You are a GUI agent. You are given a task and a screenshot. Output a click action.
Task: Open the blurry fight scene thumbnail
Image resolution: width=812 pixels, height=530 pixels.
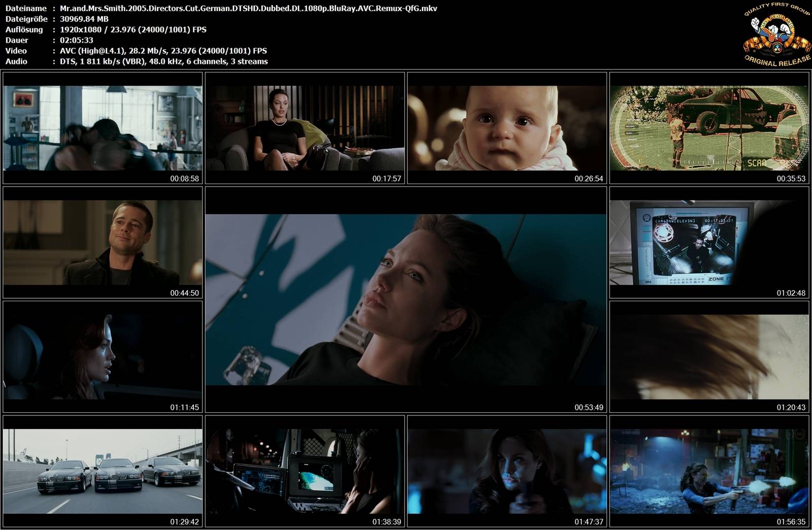[x=103, y=128]
